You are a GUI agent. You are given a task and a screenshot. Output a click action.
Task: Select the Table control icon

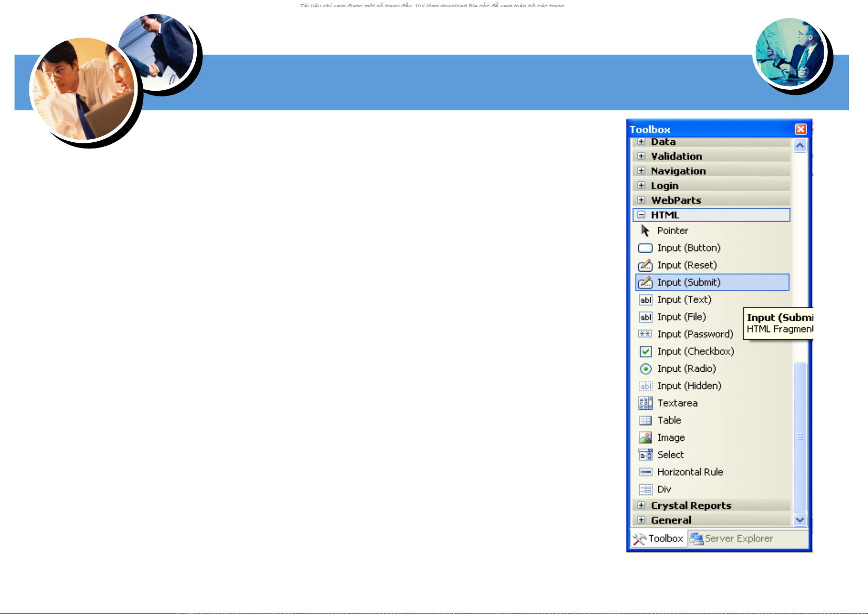645,421
